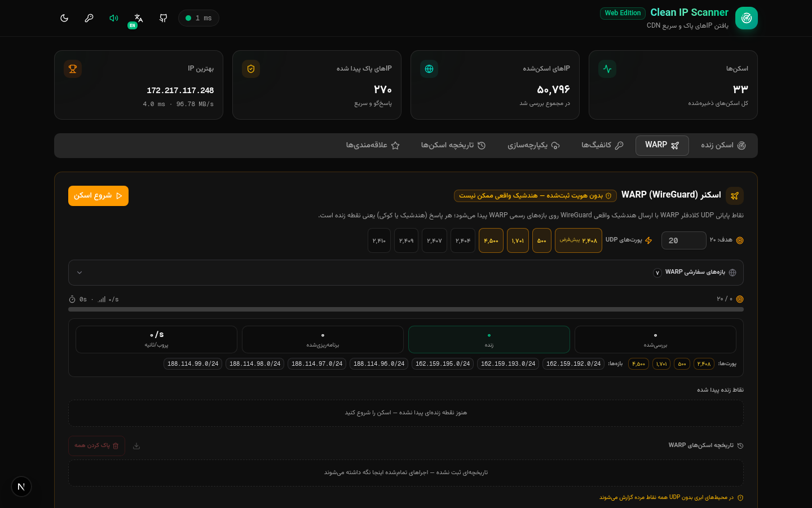Toggle UDP port 4,500 chip

[491, 240]
